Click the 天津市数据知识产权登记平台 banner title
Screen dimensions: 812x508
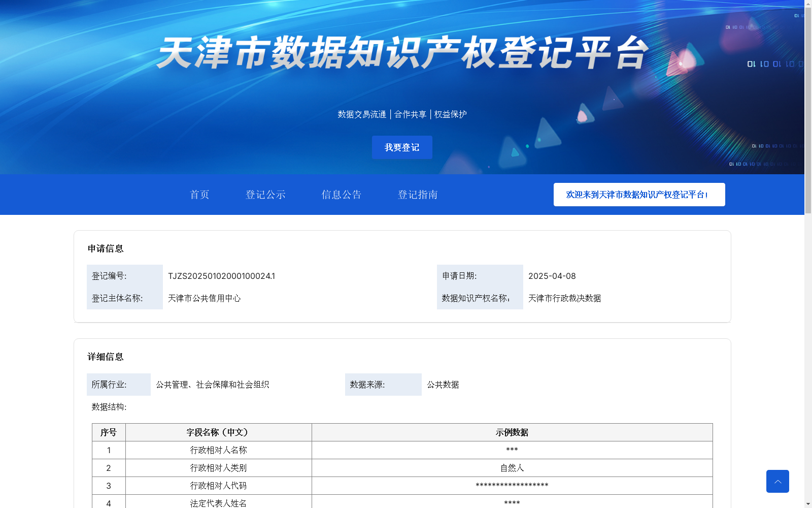pos(402,53)
